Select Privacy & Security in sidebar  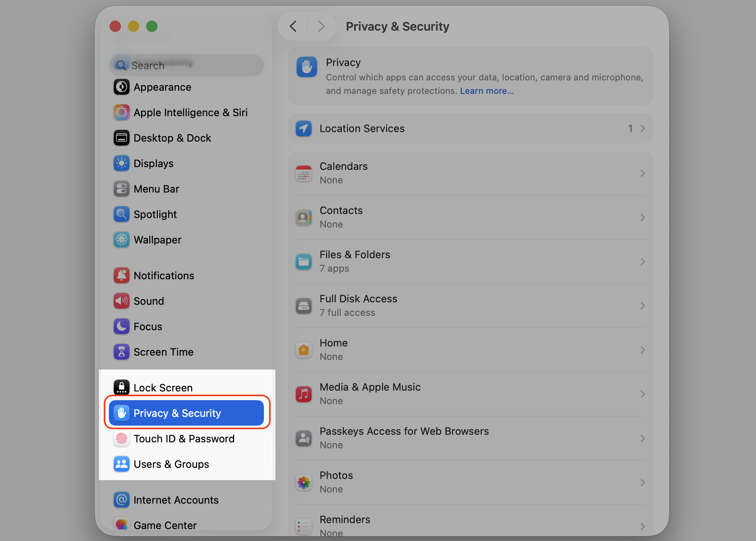pos(186,413)
